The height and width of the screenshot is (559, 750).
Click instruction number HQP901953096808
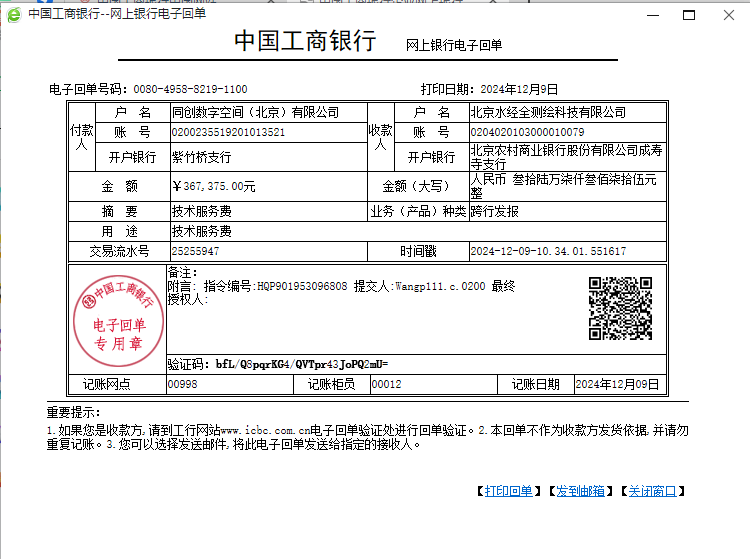(302, 286)
